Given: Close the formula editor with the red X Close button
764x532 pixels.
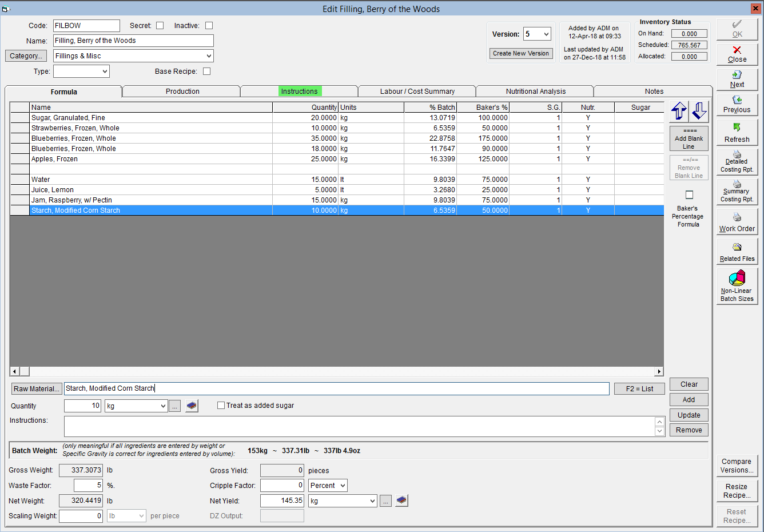Looking at the screenshot, I should (737, 54).
